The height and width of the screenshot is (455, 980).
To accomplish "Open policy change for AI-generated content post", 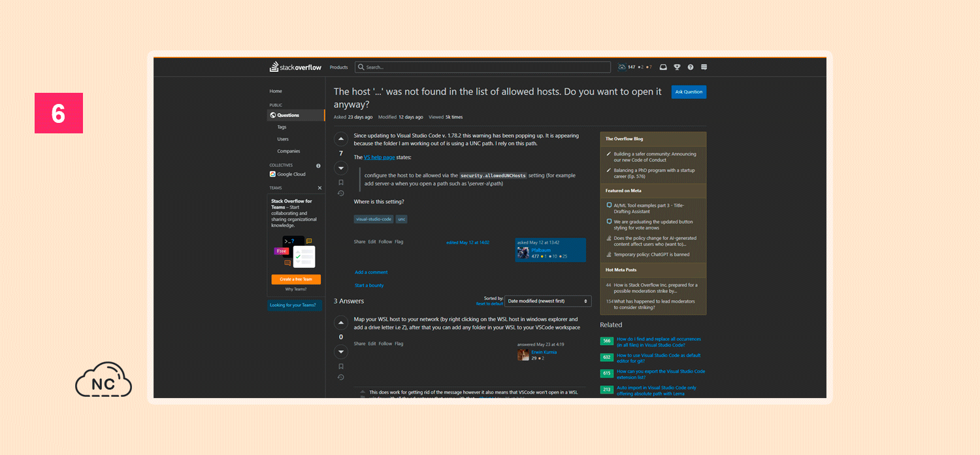I will point(655,241).
